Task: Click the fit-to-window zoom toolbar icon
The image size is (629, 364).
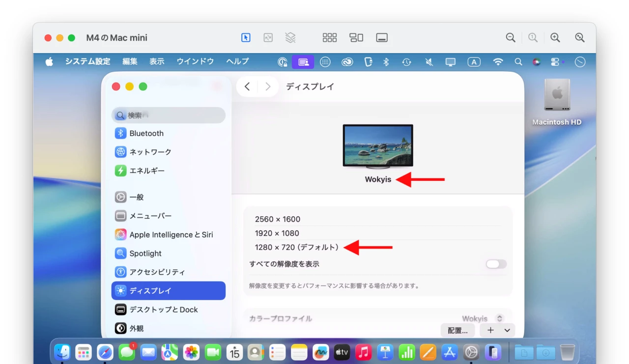Action: point(579,37)
